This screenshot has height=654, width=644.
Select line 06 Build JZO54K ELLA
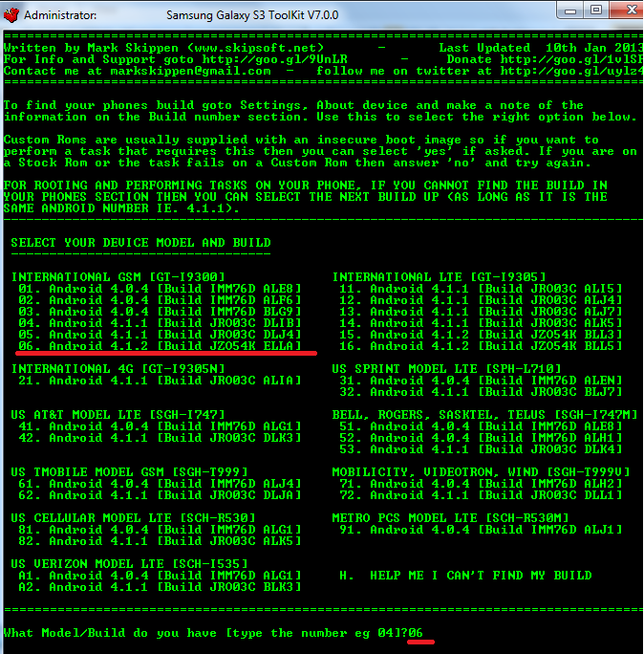160,346
